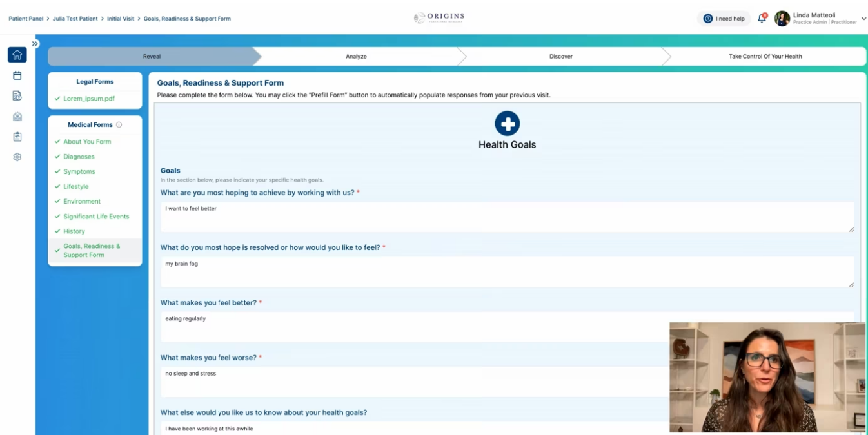Open the Home icon in the sidebar
868x435 pixels.
point(17,55)
